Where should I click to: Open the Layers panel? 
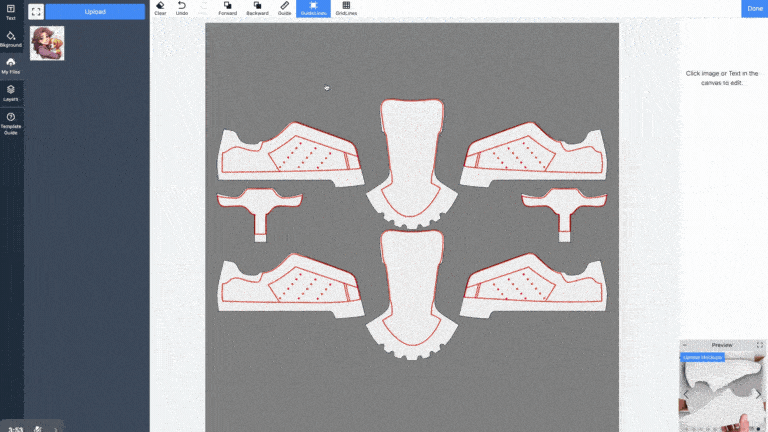[11, 92]
